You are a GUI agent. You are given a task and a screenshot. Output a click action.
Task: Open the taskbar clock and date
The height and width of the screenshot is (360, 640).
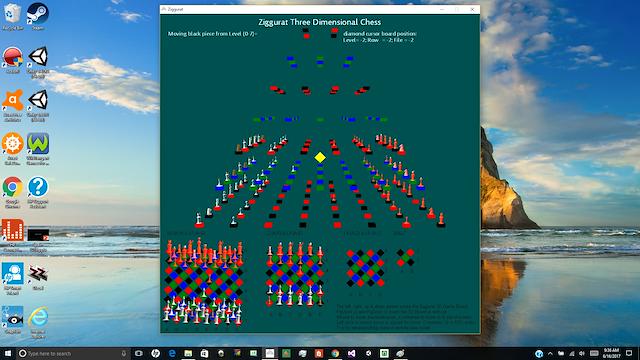tap(611, 353)
